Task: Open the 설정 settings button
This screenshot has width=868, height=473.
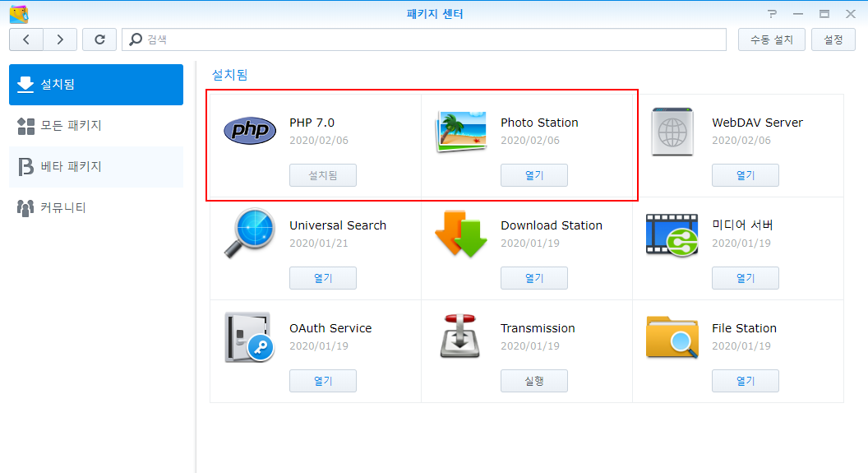Action: [833, 39]
